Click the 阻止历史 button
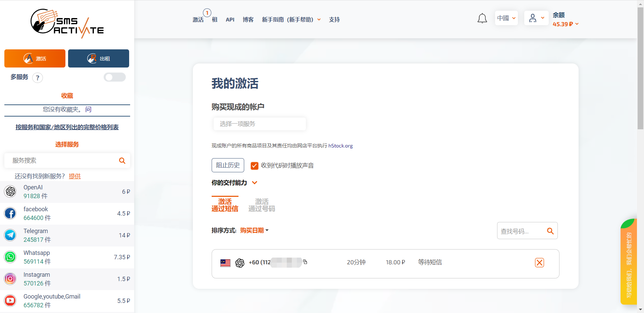 (x=228, y=165)
